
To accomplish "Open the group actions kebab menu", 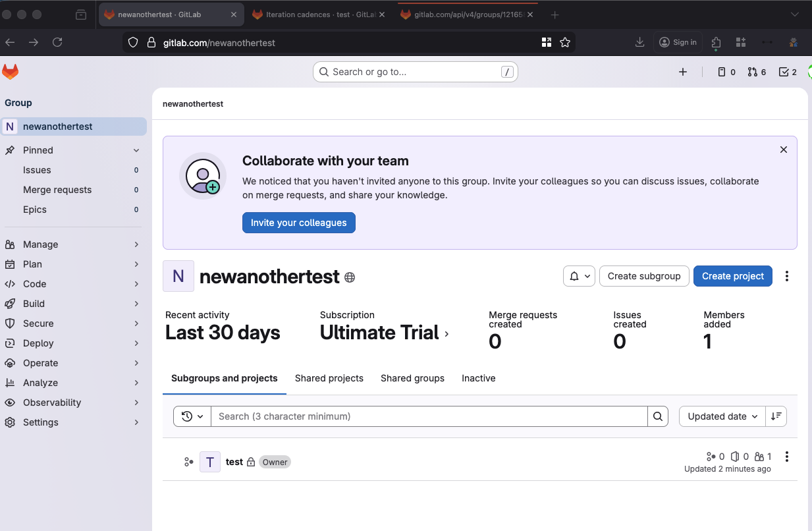I will click(x=787, y=276).
